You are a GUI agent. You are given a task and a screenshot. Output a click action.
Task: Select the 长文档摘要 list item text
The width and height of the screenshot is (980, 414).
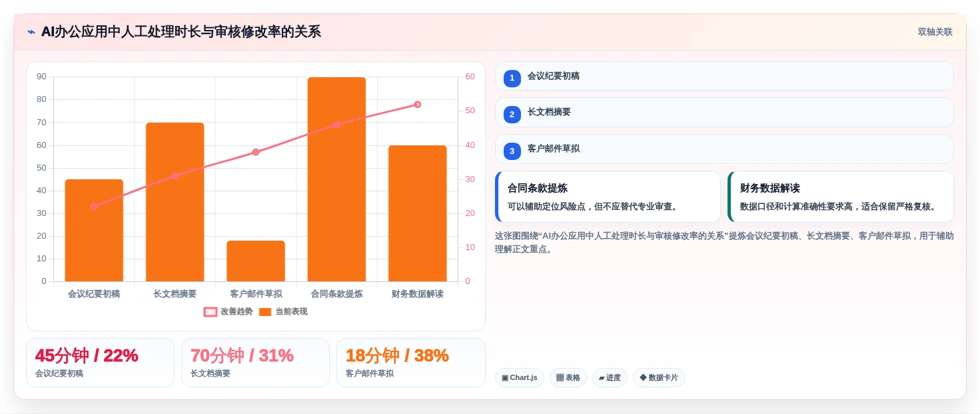pos(549,112)
